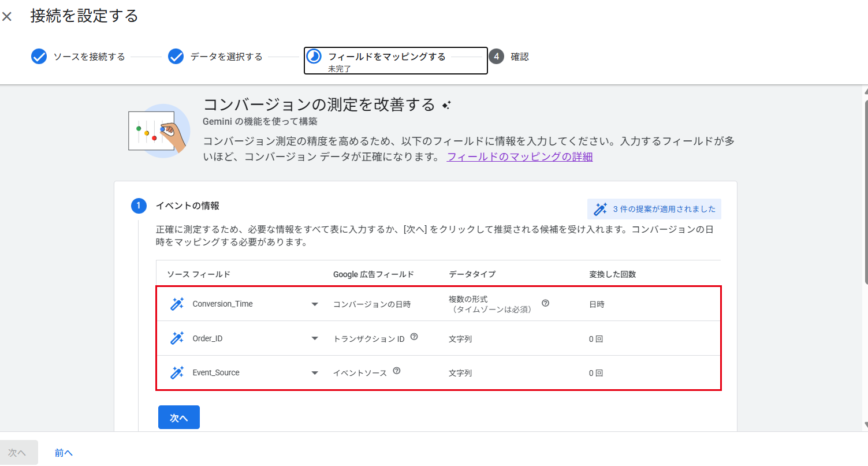Select the フィールドをマッピングする step label
The height and width of the screenshot is (466, 868).
(x=387, y=57)
